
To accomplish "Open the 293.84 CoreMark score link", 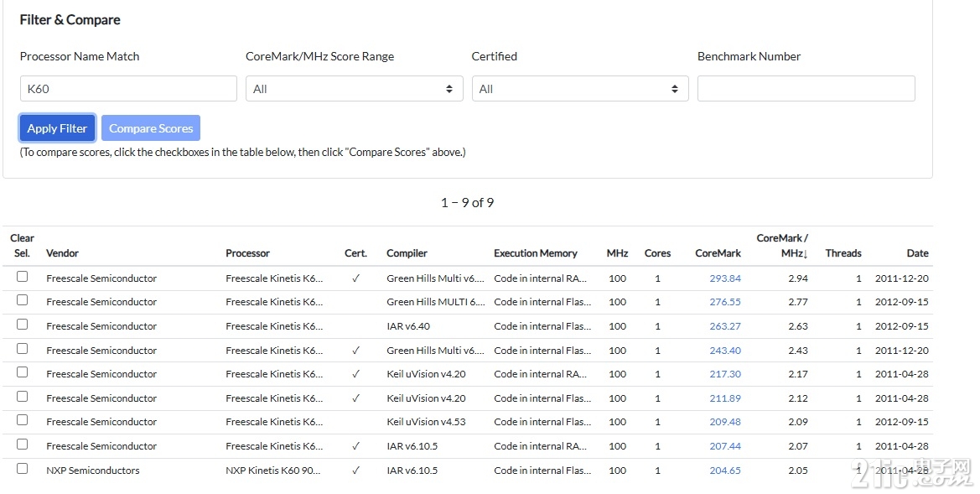I will (725, 278).
